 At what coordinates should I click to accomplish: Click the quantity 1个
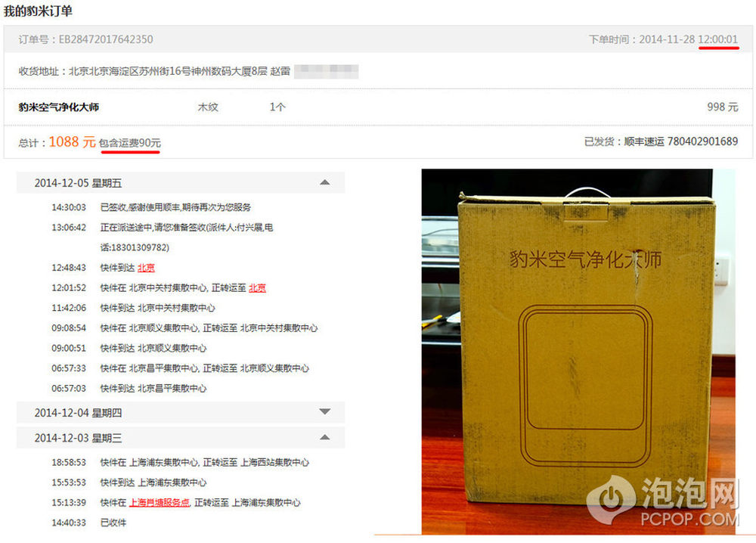[277, 107]
